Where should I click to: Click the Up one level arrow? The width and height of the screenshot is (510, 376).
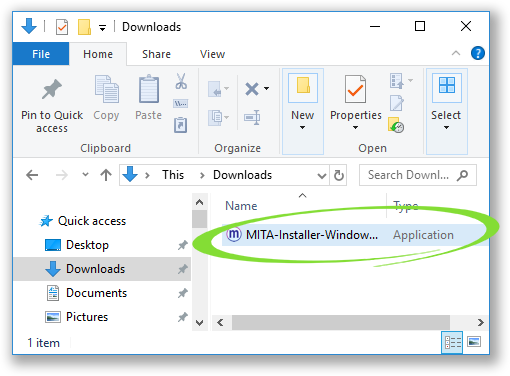tap(106, 175)
